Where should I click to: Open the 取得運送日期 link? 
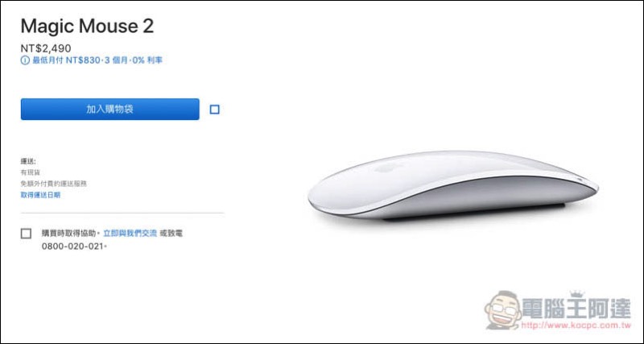tap(40, 195)
